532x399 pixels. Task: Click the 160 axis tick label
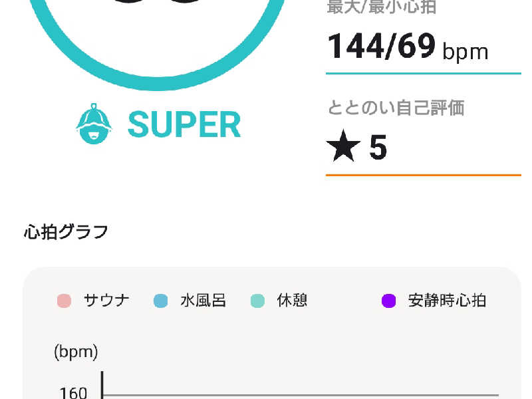click(73, 393)
